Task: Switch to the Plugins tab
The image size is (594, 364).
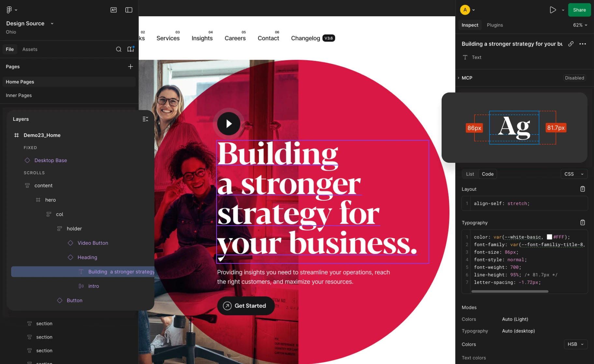Action: pos(495,25)
